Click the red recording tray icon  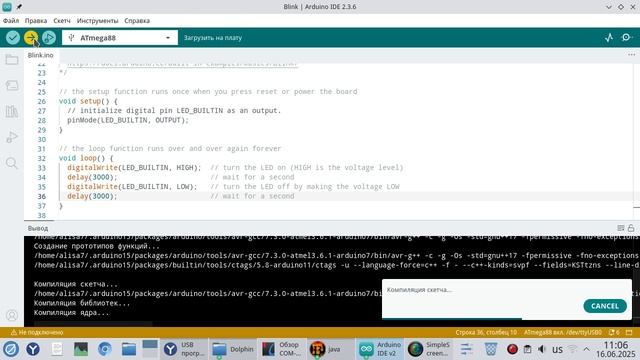pyautogui.click(x=512, y=349)
